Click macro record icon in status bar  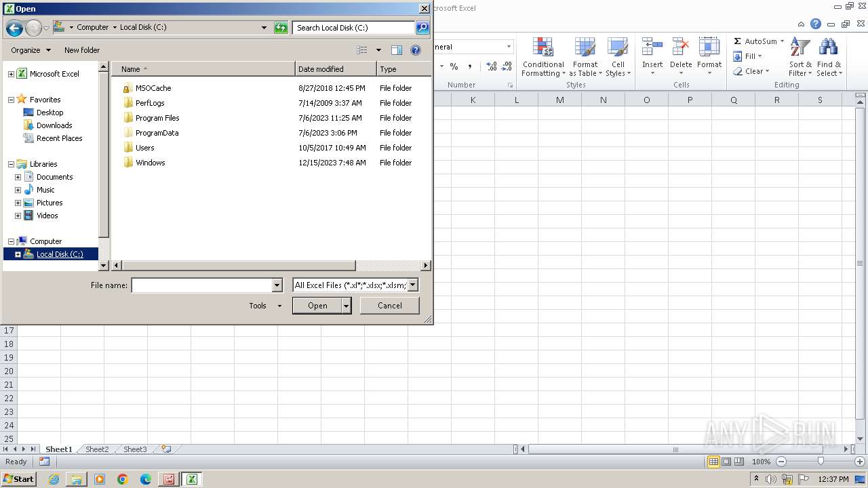point(44,462)
